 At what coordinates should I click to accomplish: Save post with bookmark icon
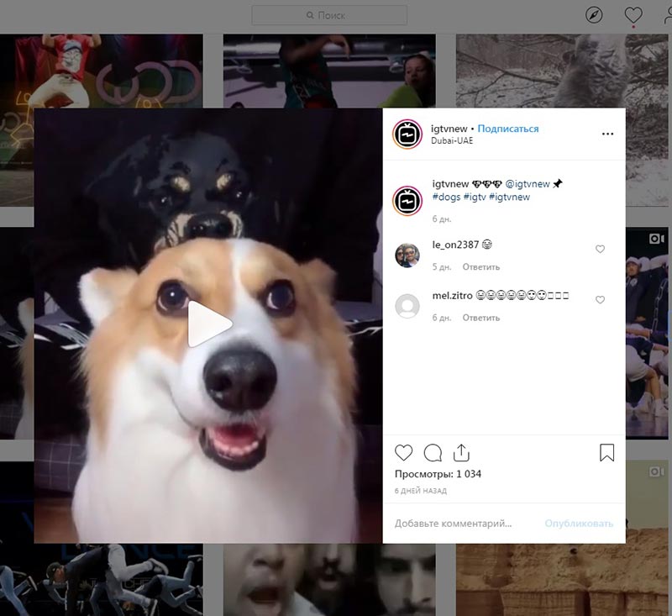point(606,453)
